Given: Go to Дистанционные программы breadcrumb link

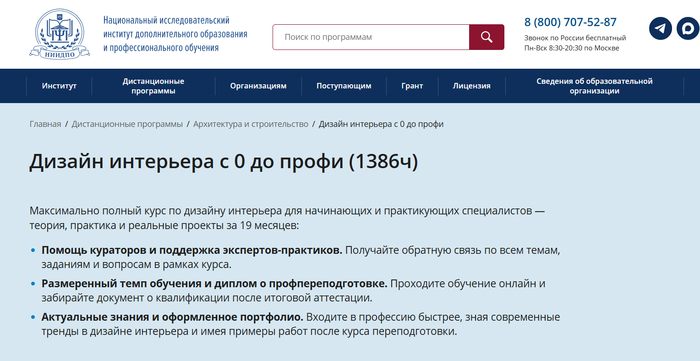Looking at the screenshot, I should (127, 124).
